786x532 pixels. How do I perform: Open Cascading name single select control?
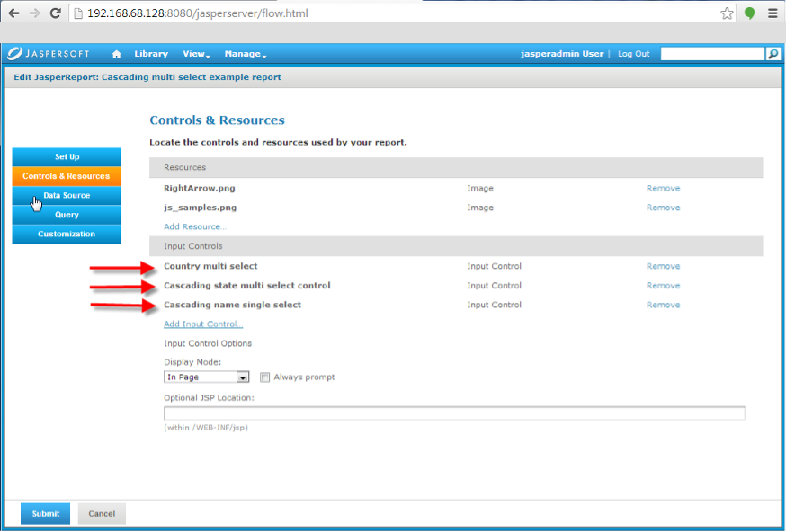click(233, 305)
